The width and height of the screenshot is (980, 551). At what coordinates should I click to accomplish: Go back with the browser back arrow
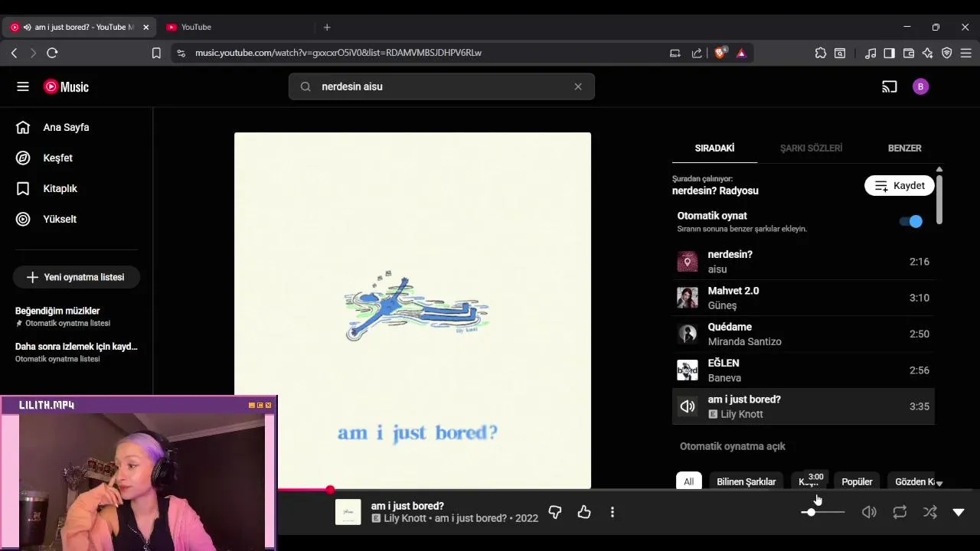coord(14,53)
